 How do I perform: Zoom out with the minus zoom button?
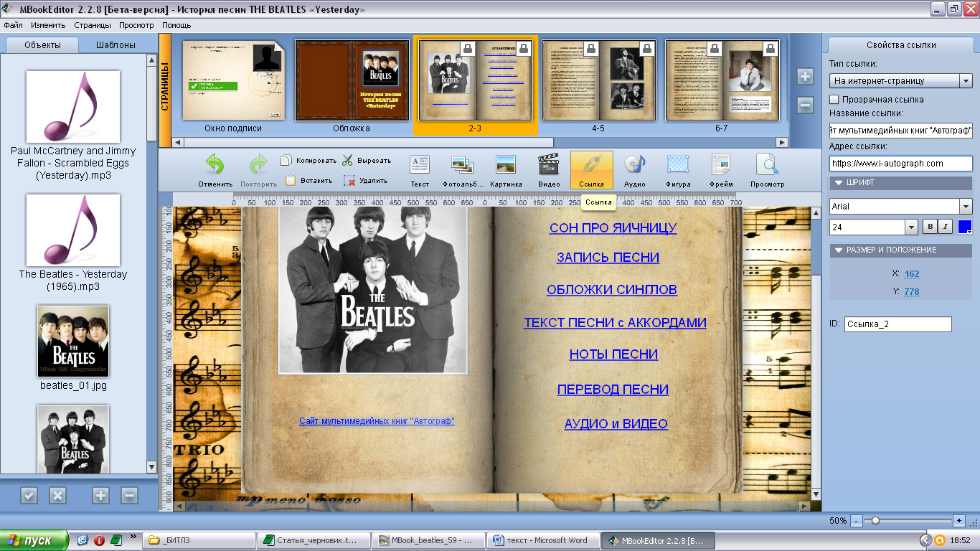click(856, 520)
